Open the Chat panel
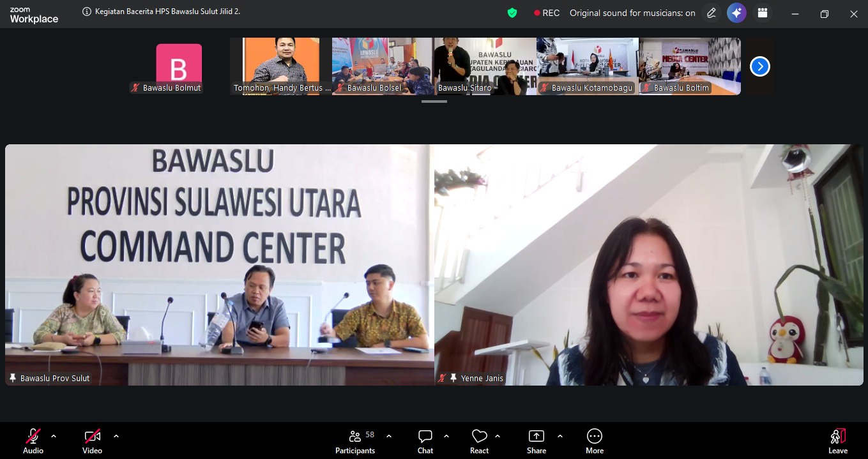The image size is (868, 459). tap(425, 441)
